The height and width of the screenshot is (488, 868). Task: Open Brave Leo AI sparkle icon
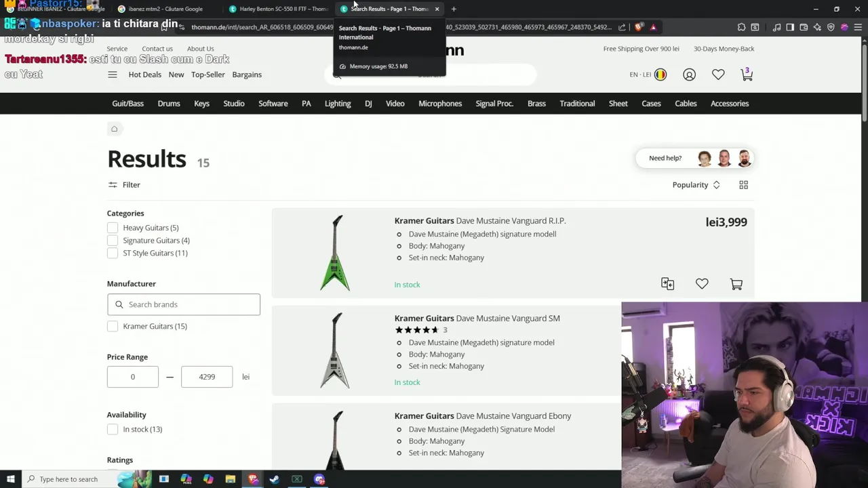(817, 27)
